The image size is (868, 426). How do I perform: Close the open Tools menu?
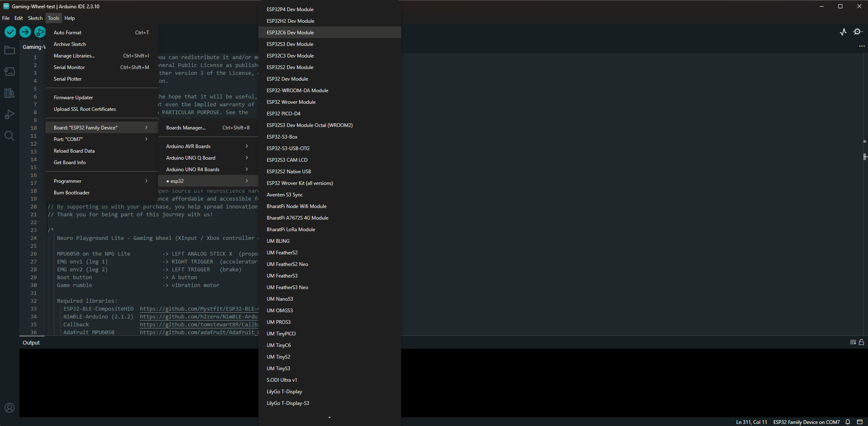tap(53, 18)
